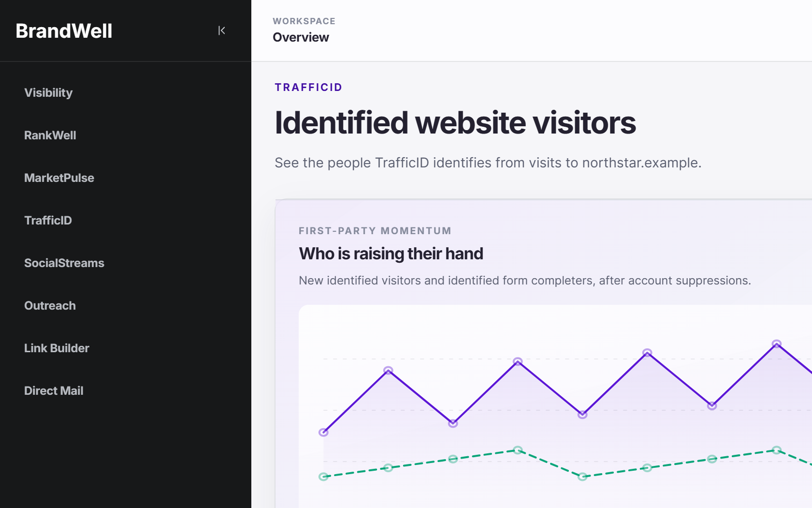Click the WORKSPACE label in header
The height and width of the screenshot is (508, 812).
pos(304,21)
